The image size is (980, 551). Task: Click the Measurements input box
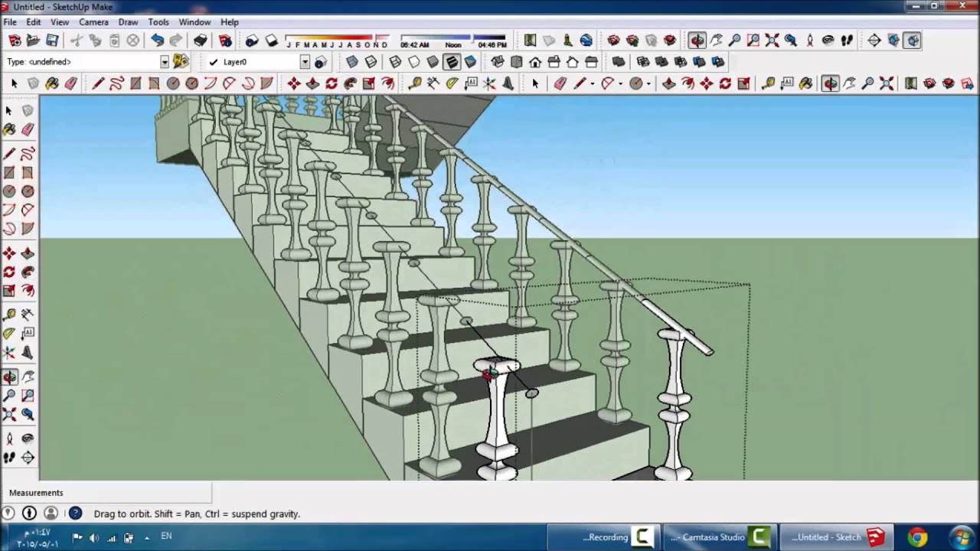pyautogui.click(x=106, y=493)
